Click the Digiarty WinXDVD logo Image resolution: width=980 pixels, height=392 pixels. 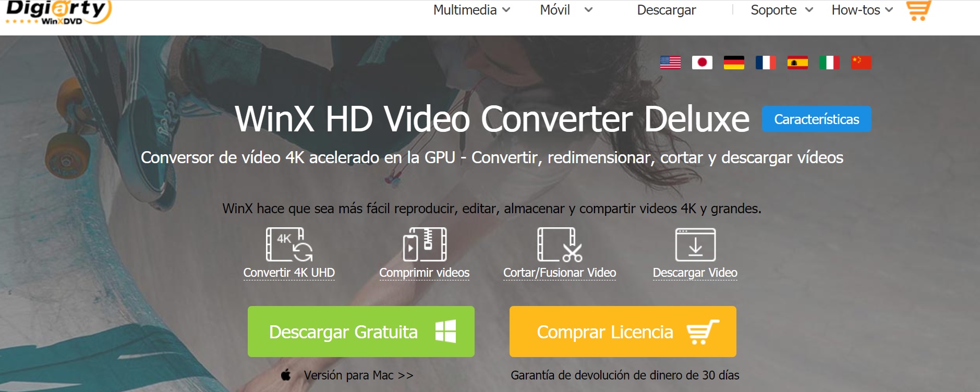click(58, 12)
